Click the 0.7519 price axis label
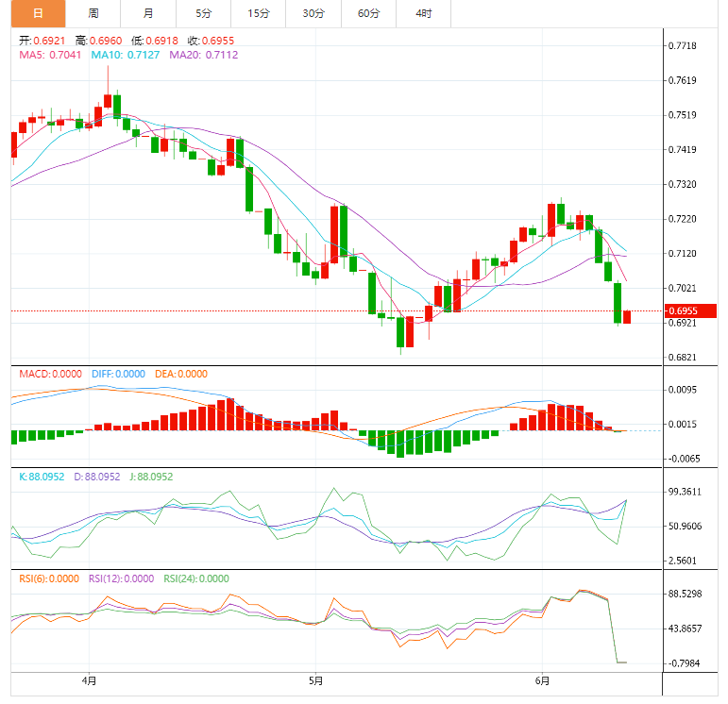The image size is (728, 704). pos(683,115)
